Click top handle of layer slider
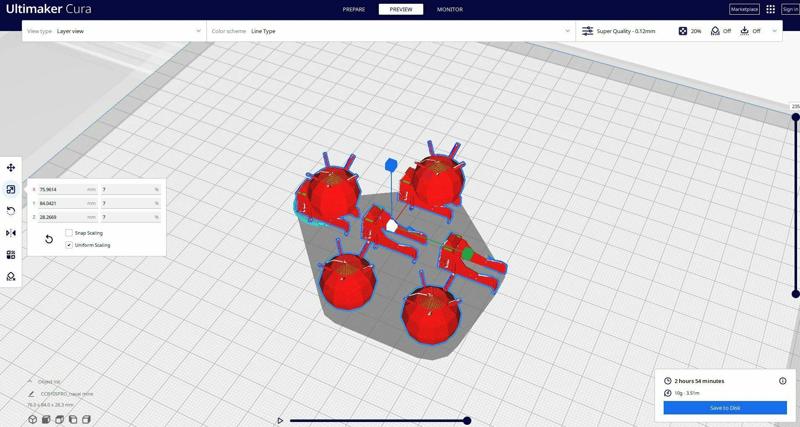The image size is (800, 427). [795, 117]
